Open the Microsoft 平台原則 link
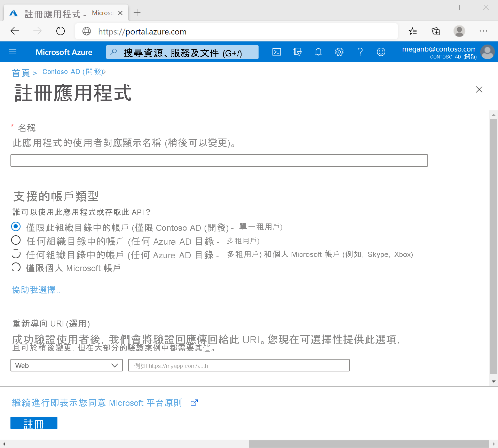Viewport: 498px width, 448px height. (x=97, y=403)
